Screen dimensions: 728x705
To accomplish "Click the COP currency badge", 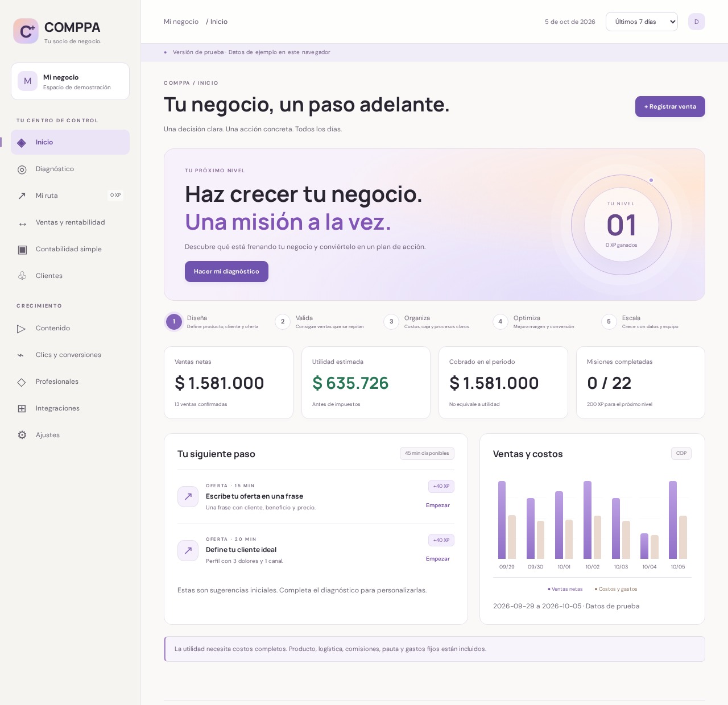I will (681, 454).
